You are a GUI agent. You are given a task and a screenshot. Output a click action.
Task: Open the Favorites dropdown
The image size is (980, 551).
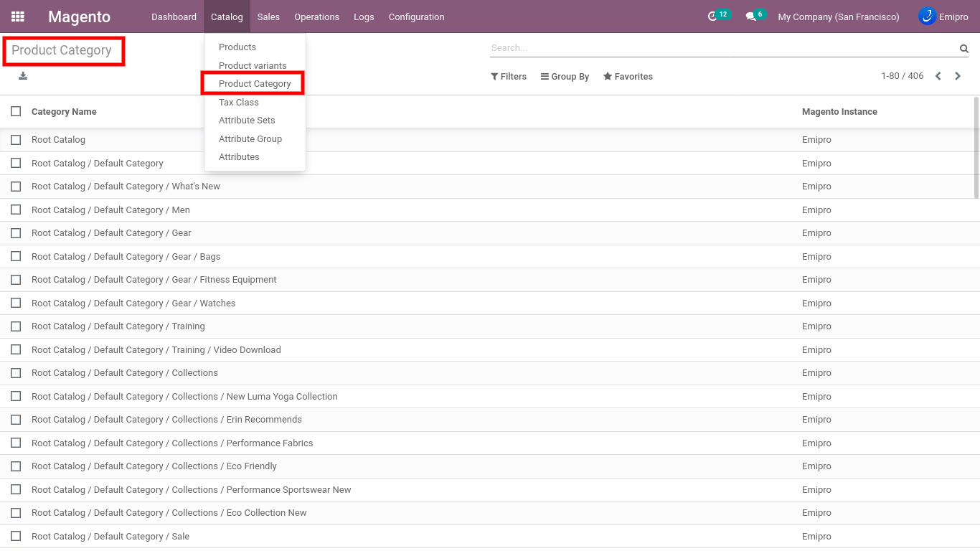(628, 76)
